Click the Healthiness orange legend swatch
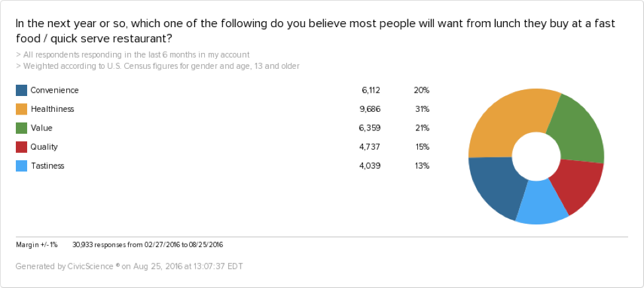The image size is (644, 288). coord(21,109)
